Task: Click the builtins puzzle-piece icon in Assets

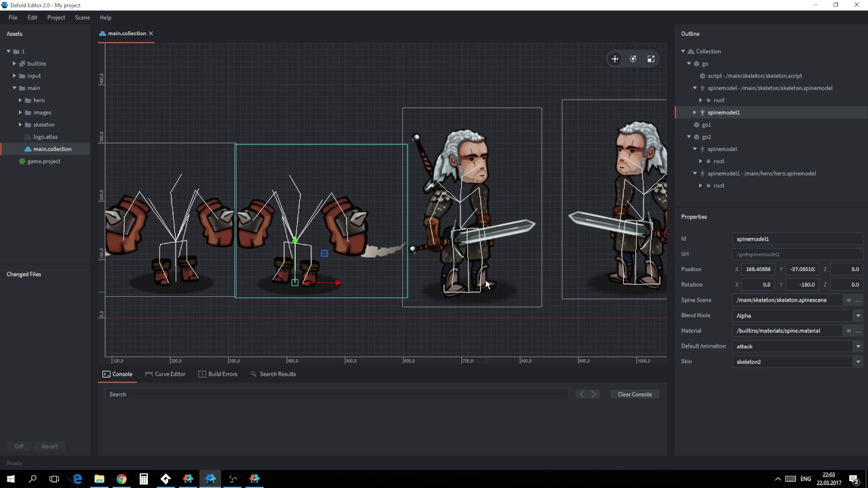Action: (22, 64)
